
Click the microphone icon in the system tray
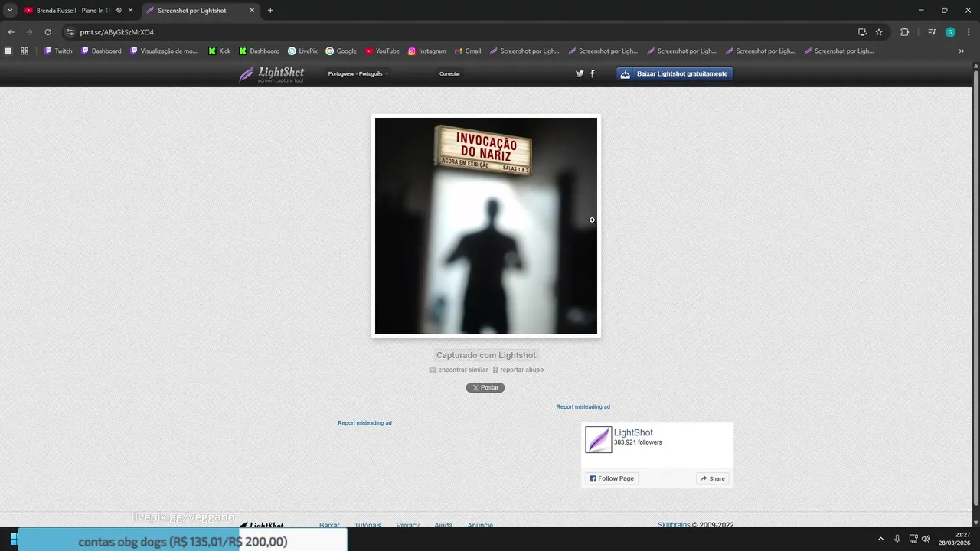897,539
